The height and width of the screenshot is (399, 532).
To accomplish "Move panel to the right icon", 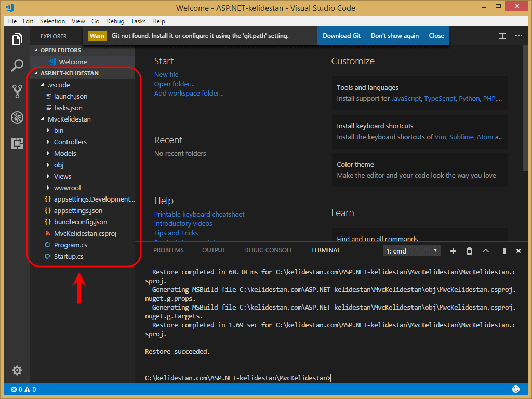I will 502,251.
